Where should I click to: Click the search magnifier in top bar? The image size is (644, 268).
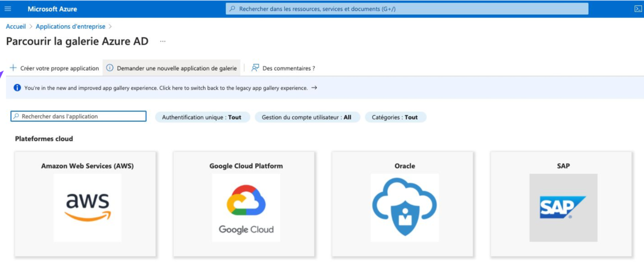[x=232, y=9]
